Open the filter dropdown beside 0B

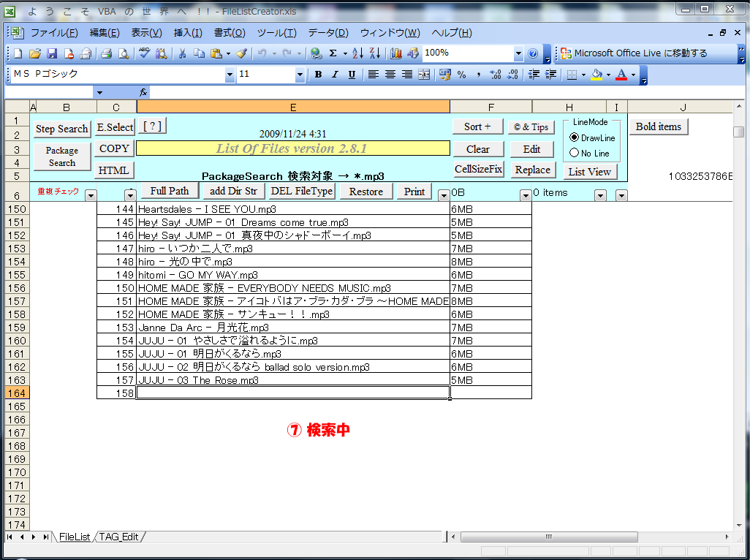click(x=526, y=195)
